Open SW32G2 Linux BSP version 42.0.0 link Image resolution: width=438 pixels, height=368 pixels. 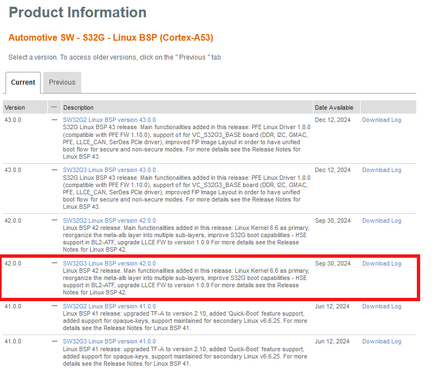(109, 220)
